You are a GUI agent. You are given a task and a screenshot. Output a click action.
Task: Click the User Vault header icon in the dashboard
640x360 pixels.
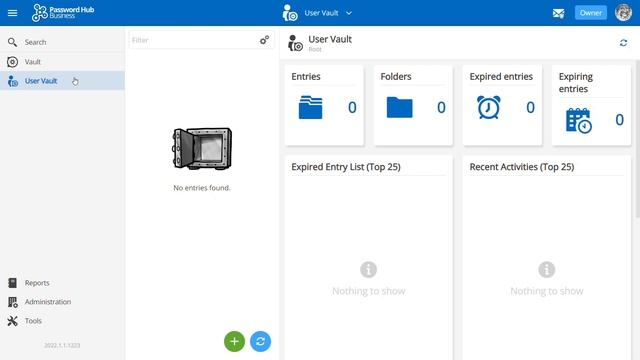coord(295,43)
